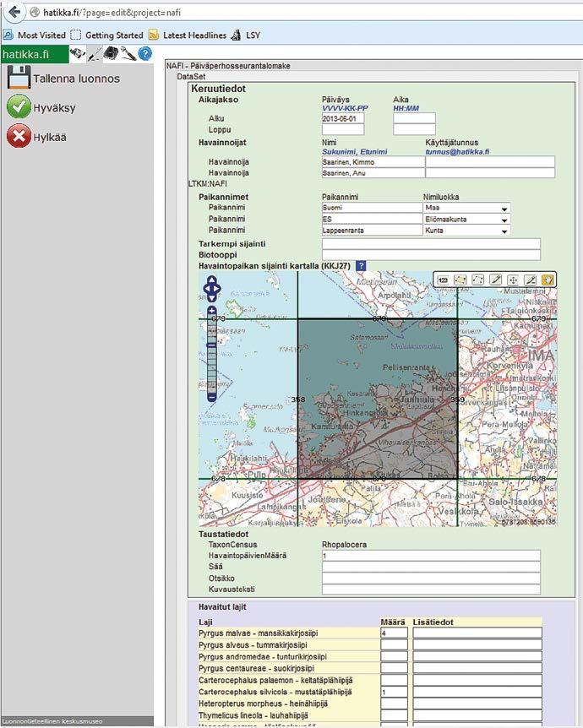Image resolution: width=583 pixels, height=728 pixels.
Task: Focus the Biotooppi field
Action: pos(431,255)
